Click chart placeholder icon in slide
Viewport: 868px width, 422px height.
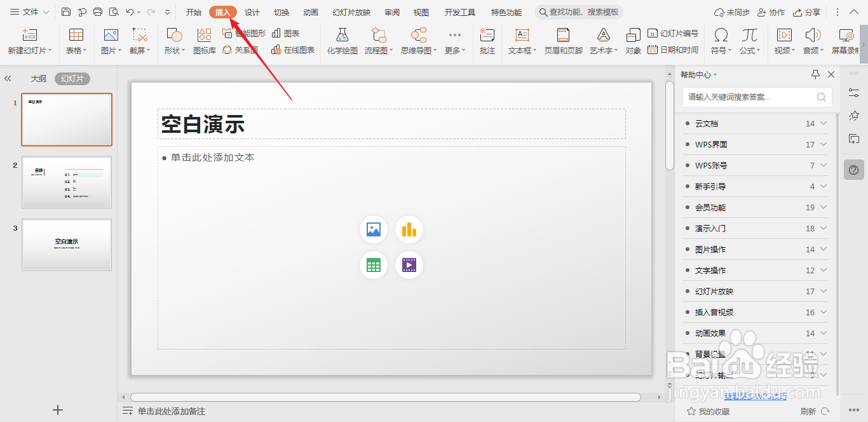click(409, 229)
